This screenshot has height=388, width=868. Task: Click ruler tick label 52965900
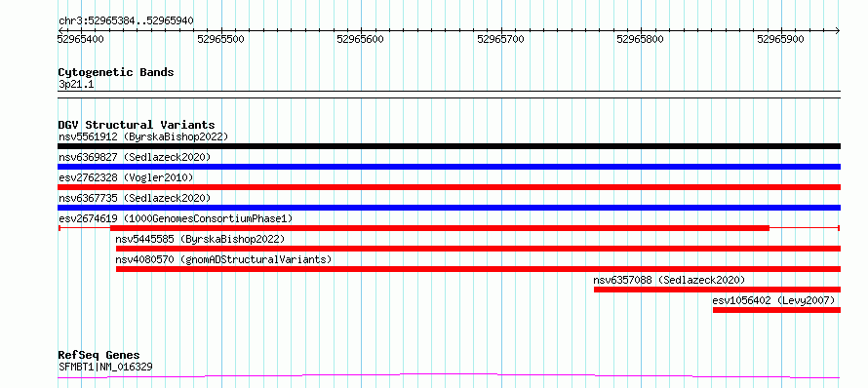coord(780,39)
